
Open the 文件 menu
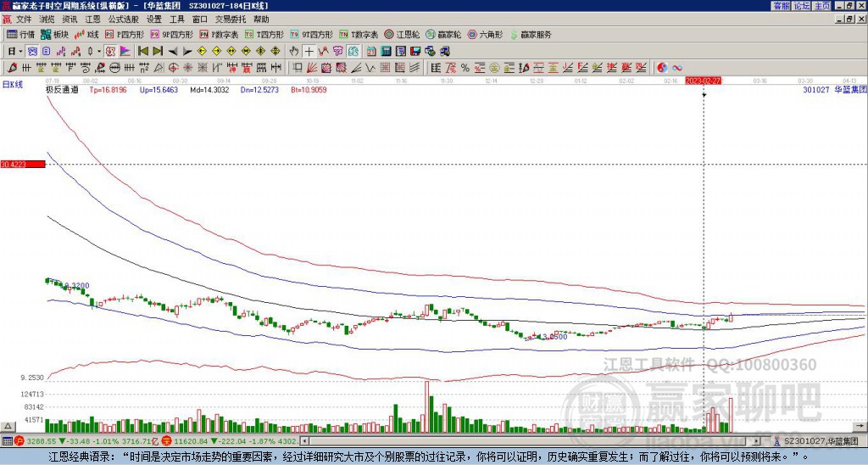(23, 20)
